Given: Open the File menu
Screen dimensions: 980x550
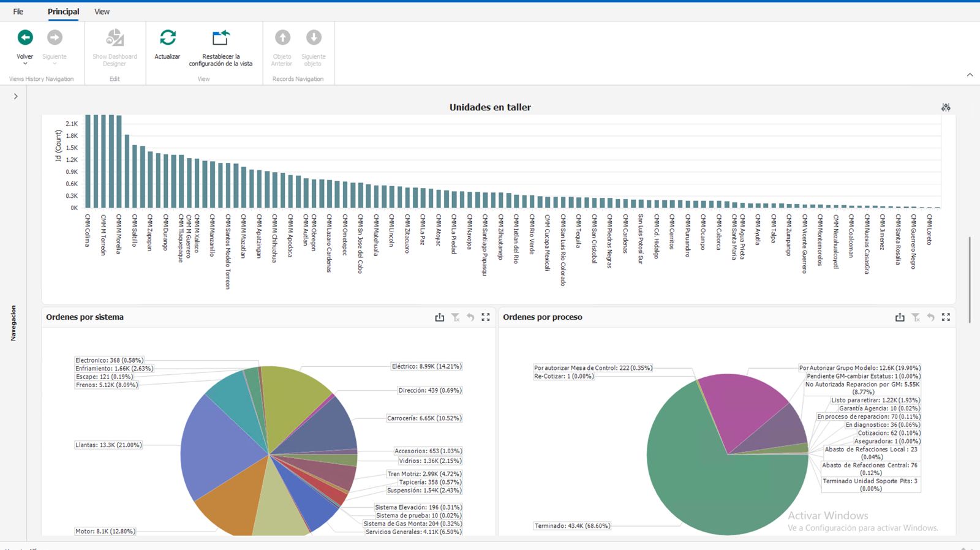Looking at the screenshot, I should tap(18, 12).
